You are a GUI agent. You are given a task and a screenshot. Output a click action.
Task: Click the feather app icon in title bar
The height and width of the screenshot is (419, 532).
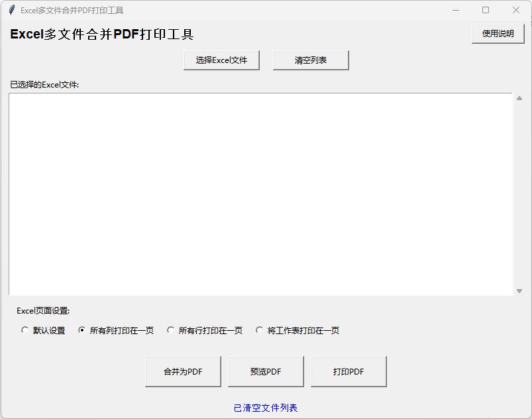[11, 10]
